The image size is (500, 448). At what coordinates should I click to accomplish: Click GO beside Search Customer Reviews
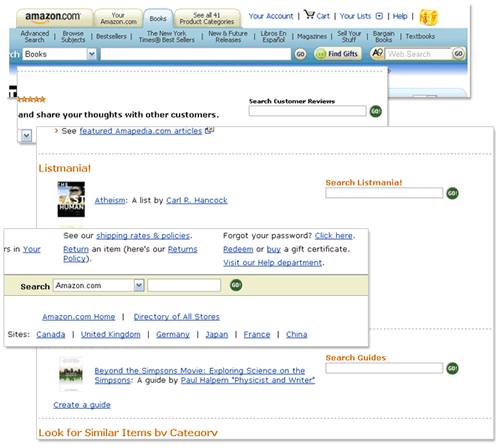click(x=376, y=111)
